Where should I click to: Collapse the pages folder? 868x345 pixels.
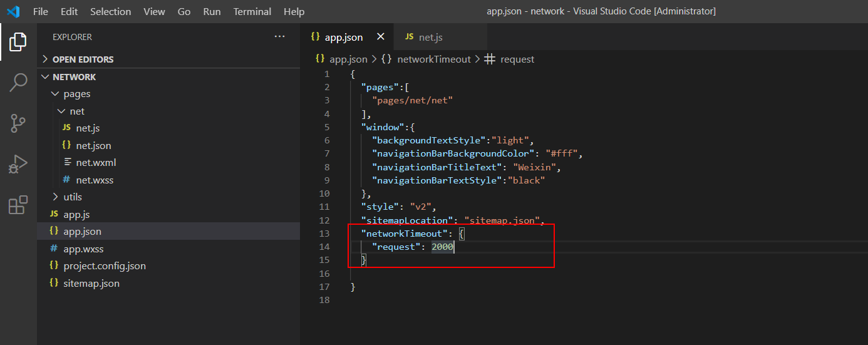tap(168, 94)
